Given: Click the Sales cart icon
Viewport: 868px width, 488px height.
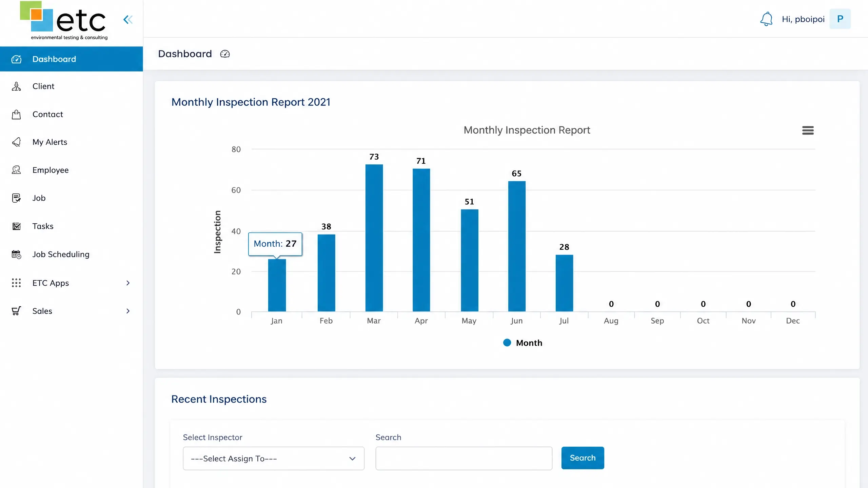Looking at the screenshot, I should [x=16, y=311].
